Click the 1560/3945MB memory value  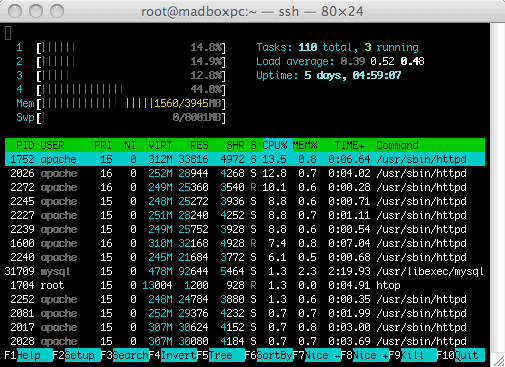point(188,104)
